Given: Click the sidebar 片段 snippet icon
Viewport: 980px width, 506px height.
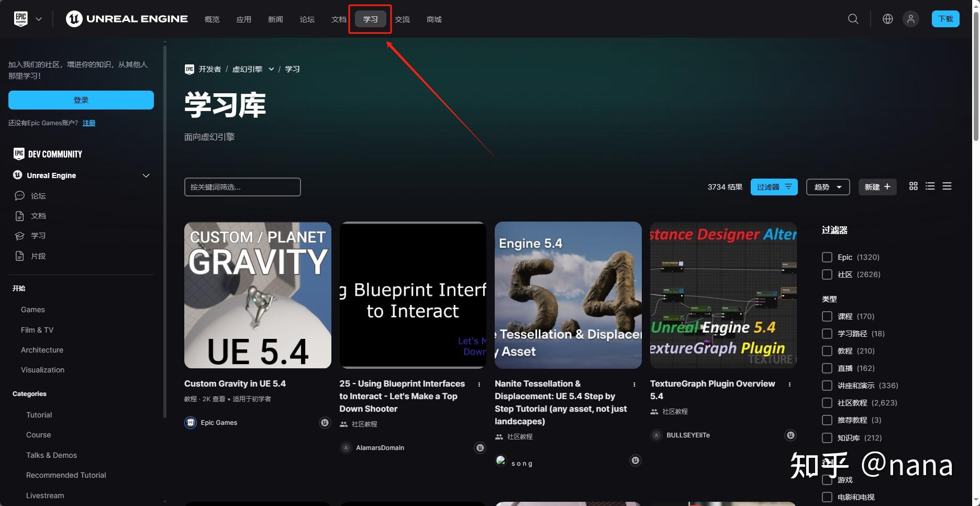Looking at the screenshot, I should click(19, 256).
